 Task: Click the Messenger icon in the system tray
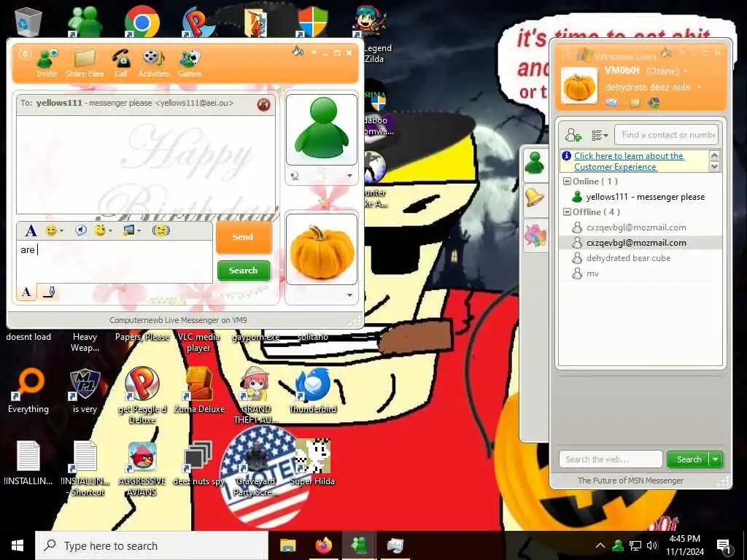[x=618, y=545]
